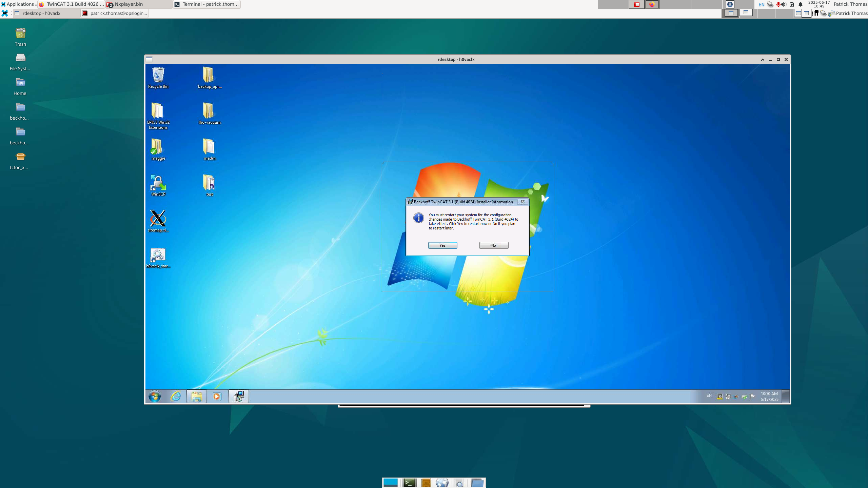Click Yes to restart the system now
Viewport: 868px width, 488px height.
pos(442,245)
